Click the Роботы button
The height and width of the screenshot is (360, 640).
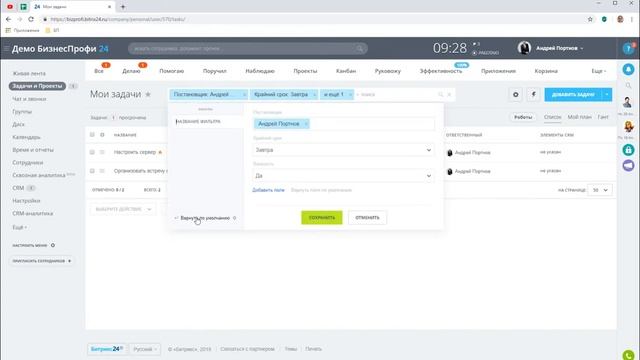523,117
